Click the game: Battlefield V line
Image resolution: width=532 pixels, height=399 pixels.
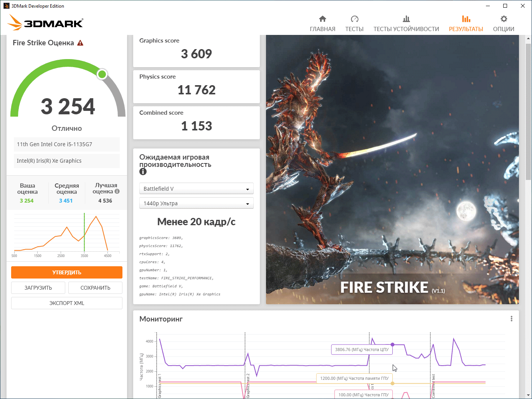[x=161, y=286]
